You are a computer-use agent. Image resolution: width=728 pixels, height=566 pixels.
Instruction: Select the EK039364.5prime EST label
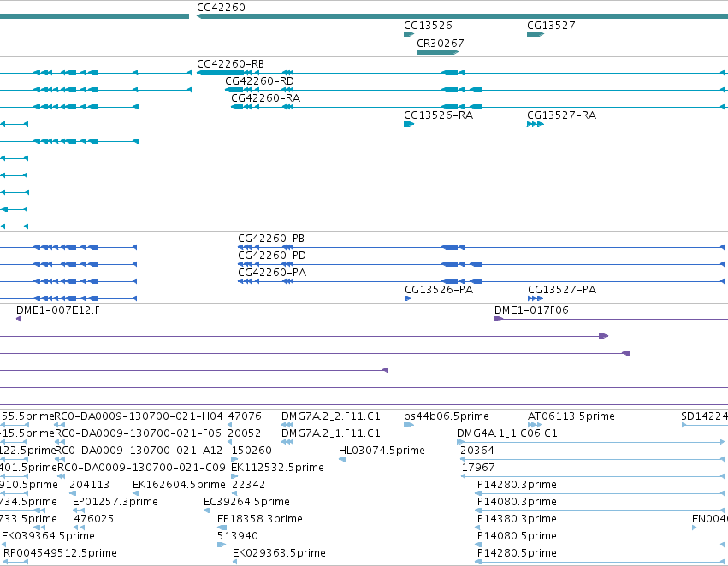pos(48,536)
